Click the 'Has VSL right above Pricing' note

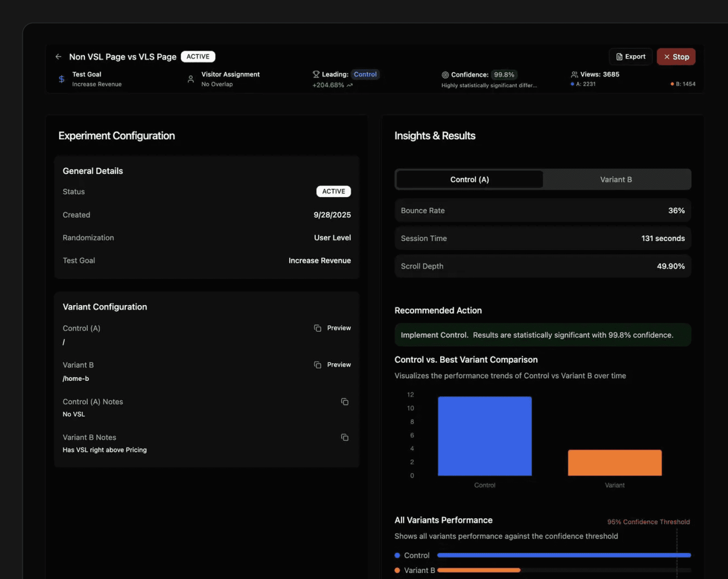(104, 450)
